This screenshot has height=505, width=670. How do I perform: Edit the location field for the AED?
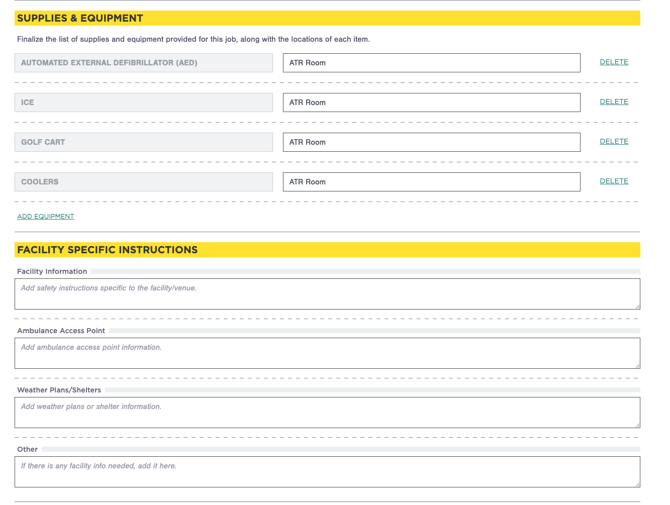[431, 63]
